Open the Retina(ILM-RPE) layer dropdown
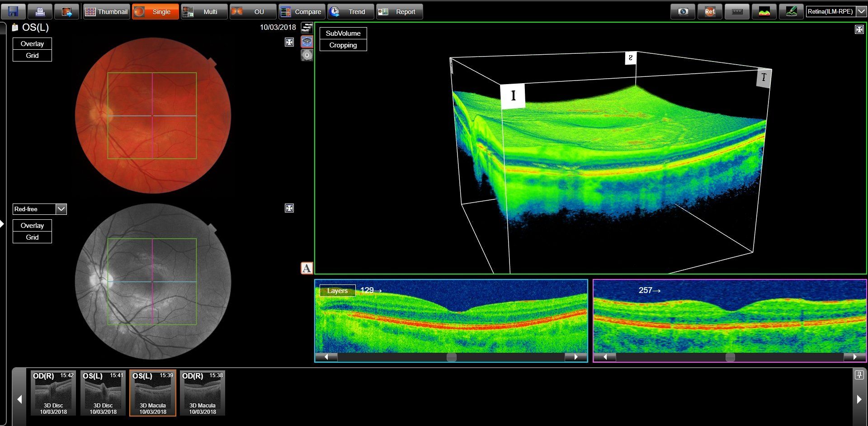This screenshot has height=426, width=868. pos(861,11)
